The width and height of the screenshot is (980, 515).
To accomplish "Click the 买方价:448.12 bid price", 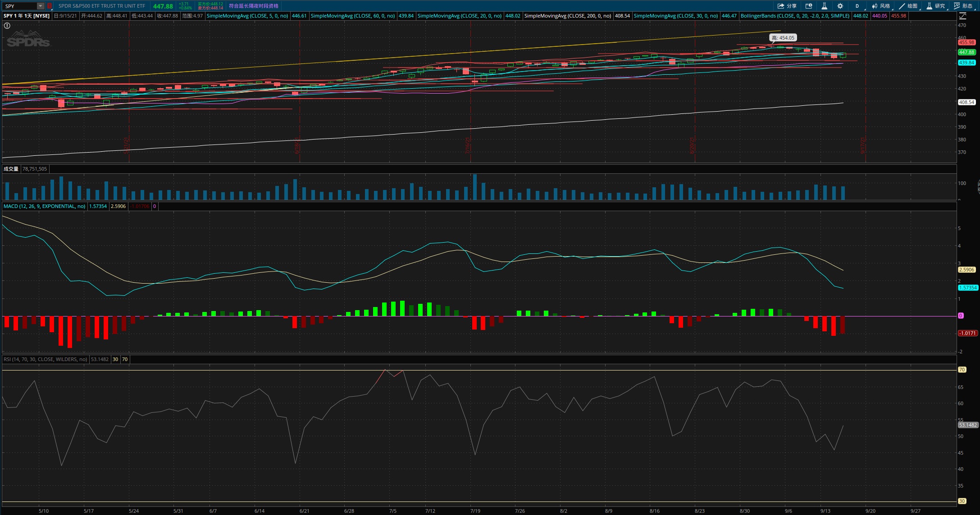I will pos(210,4).
